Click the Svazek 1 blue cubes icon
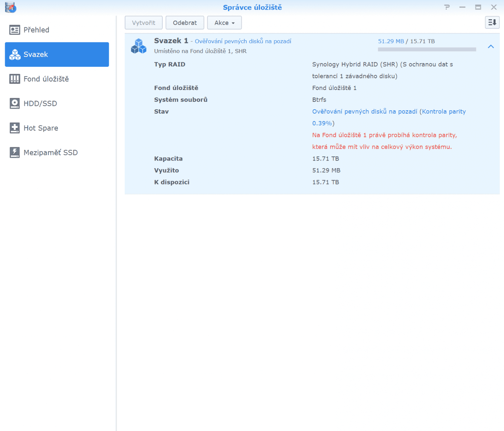Viewport: 504px width, 431px height. [139, 46]
